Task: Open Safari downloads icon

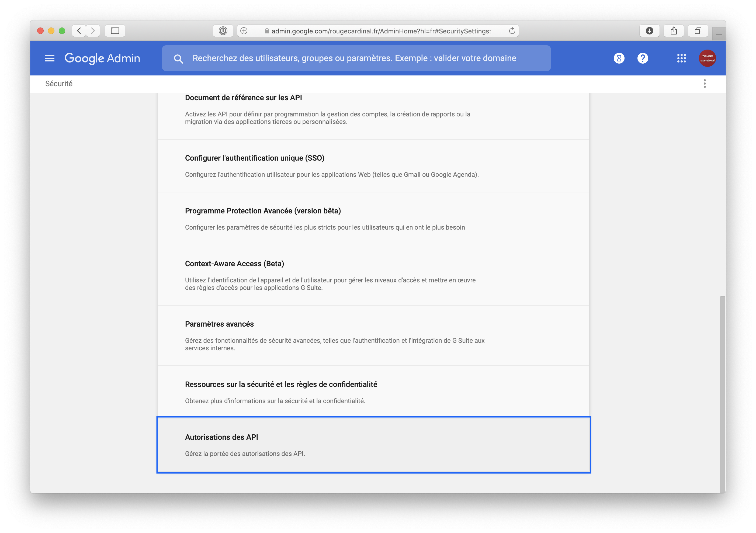Action: click(649, 31)
